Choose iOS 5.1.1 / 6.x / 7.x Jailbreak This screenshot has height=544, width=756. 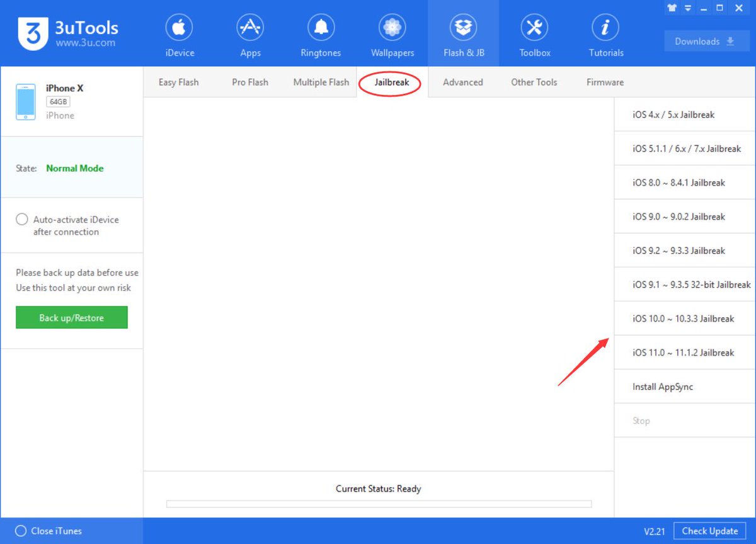point(685,149)
